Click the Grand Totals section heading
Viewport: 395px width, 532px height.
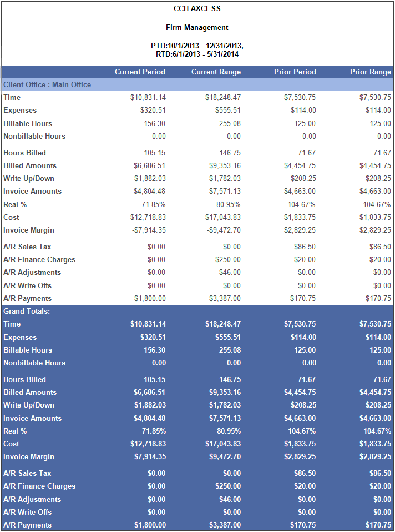[x=27, y=311]
